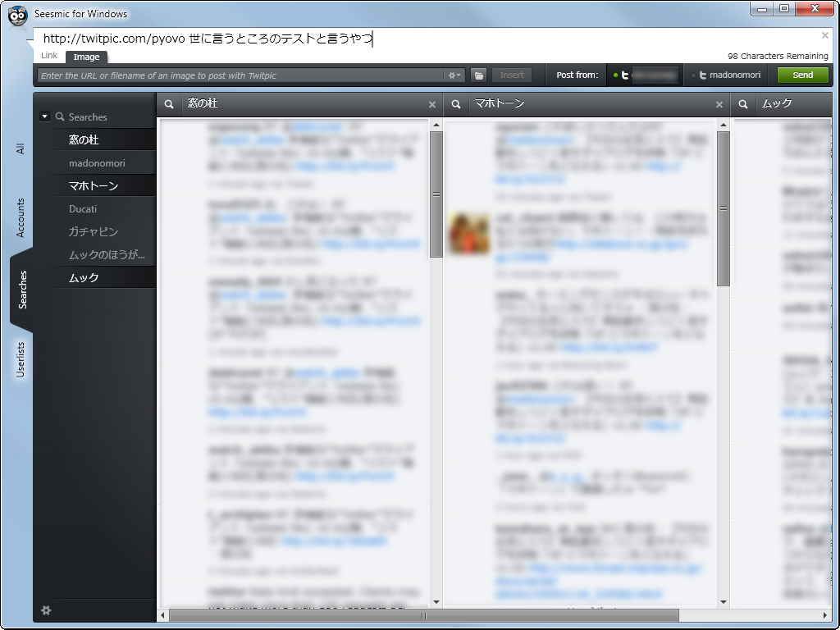Screen dimensions: 840x630
Task: Click the search icon of the マホトーン column
Action: [x=456, y=104]
